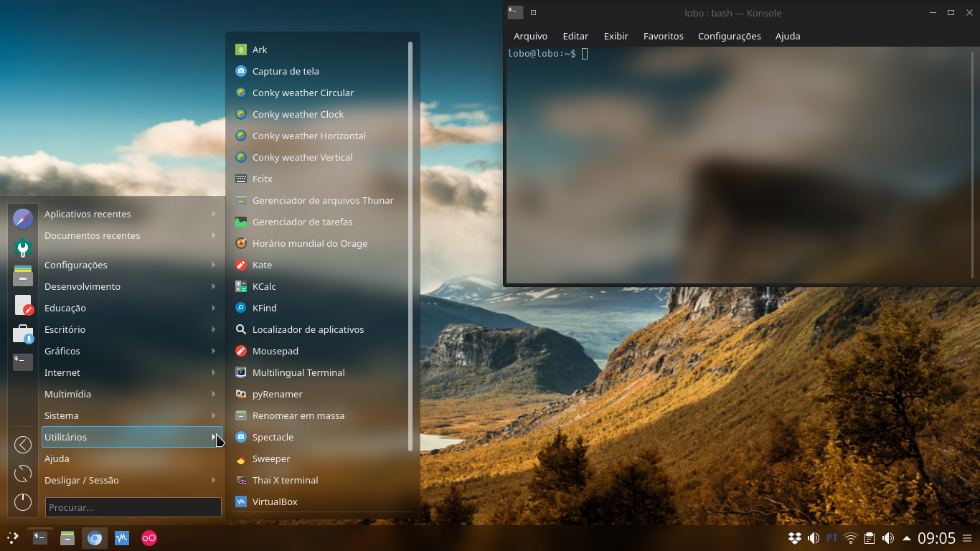Open the file manager taskbar icon
This screenshot has width=980, height=551.
coord(67,537)
